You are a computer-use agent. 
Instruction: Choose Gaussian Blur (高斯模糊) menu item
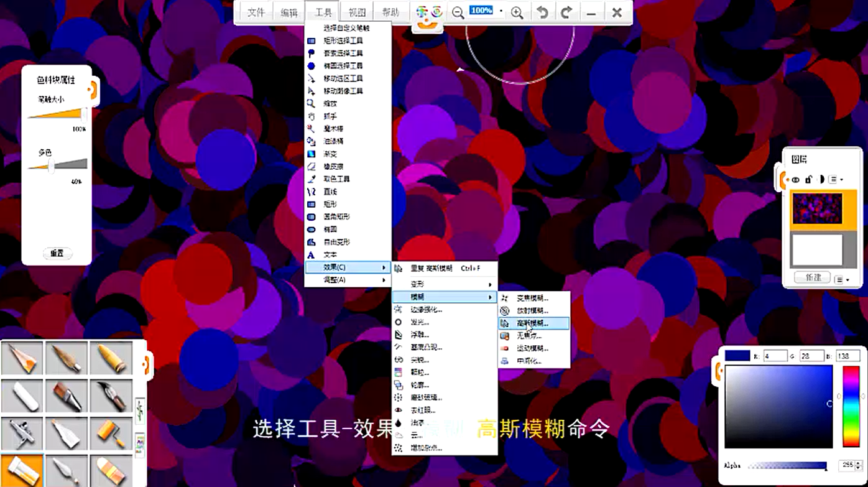(533, 323)
